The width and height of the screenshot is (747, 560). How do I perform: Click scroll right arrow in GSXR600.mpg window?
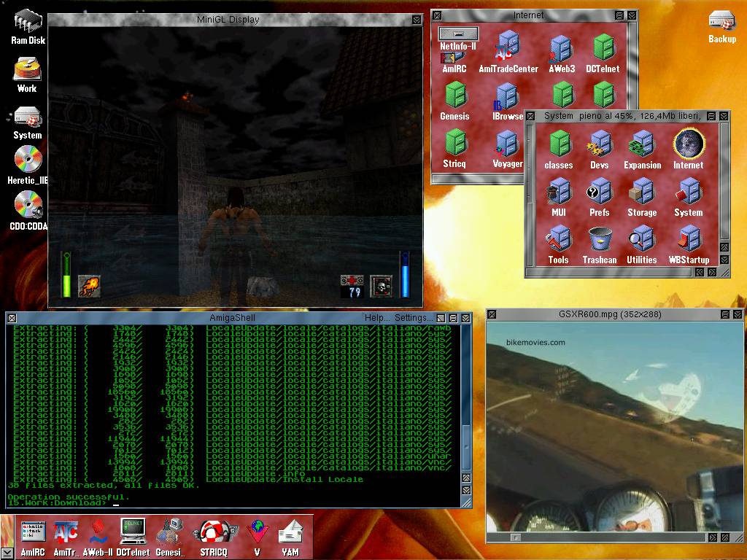pyautogui.click(x=712, y=537)
